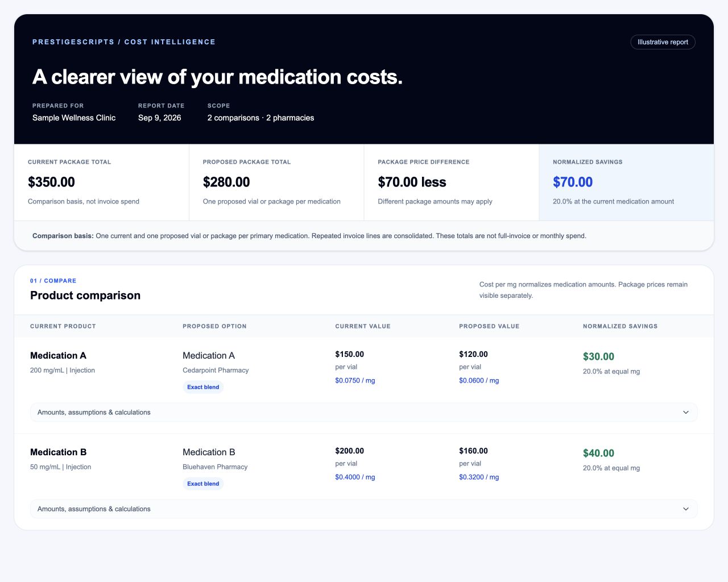728x582 pixels.
Task: Click the CURRENT PRODUCT column header
Action: (x=63, y=326)
